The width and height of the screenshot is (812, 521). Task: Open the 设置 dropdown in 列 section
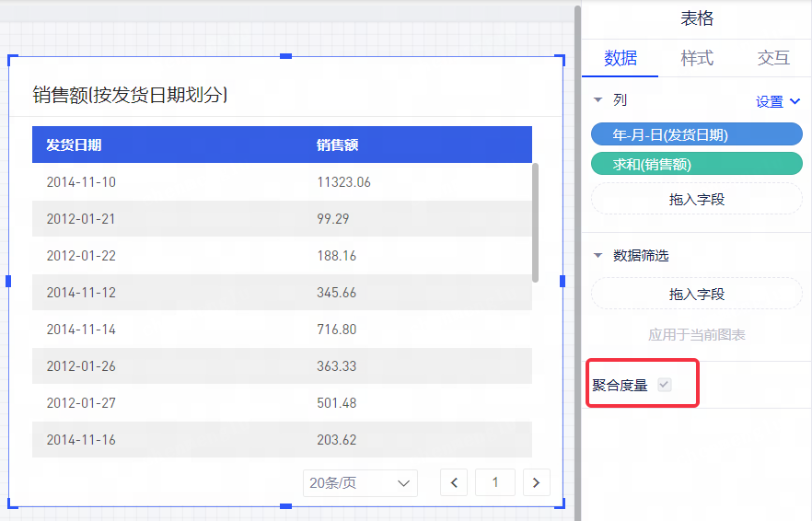coord(778,102)
